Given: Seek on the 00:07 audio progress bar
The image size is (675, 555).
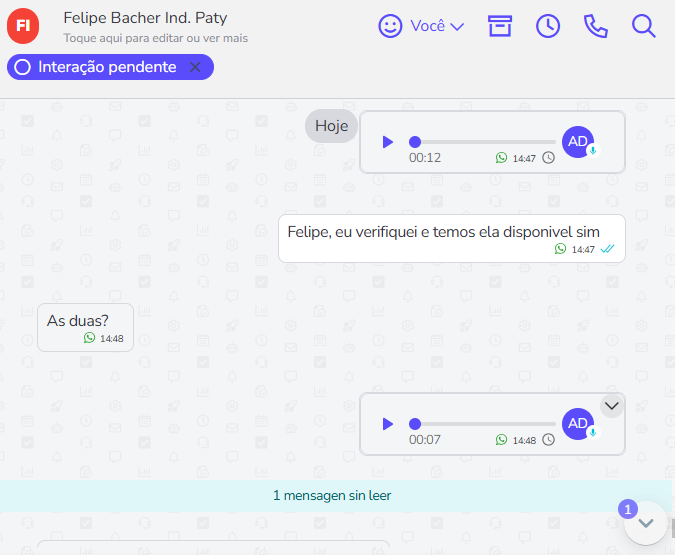Looking at the screenshot, I should point(485,424).
